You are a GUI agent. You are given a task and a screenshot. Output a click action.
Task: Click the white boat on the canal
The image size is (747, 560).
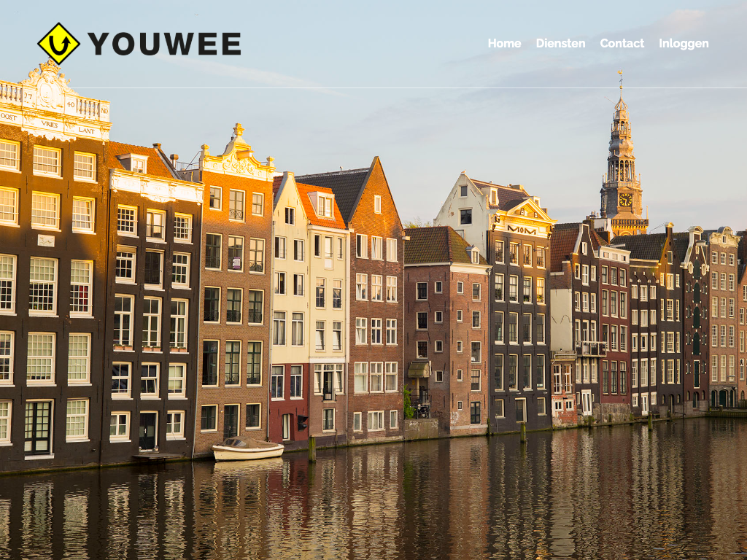tap(247, 449)
